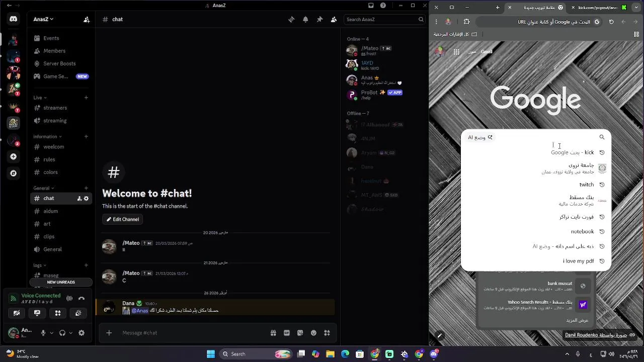
Task: Reload the page in Chrome
Action: [611, 22]
